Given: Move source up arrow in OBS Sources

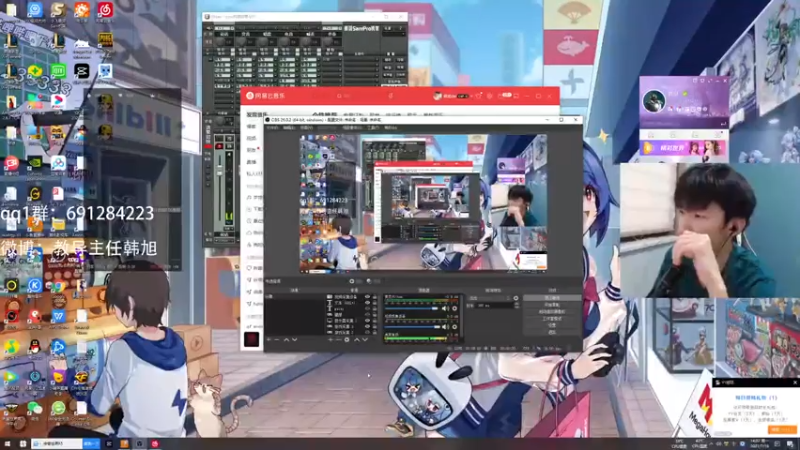Looking at the screenshot, I should 357,339.
